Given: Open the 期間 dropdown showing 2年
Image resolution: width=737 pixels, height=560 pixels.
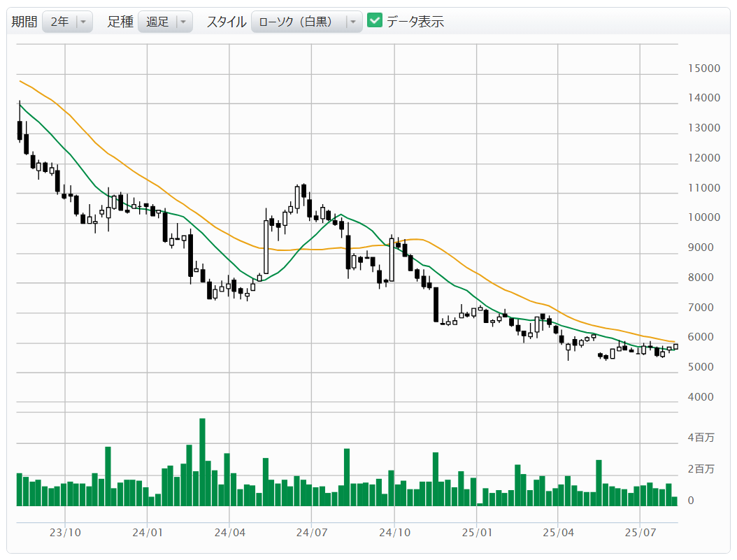Looking at the screenshot, I should tap(59, 22).
